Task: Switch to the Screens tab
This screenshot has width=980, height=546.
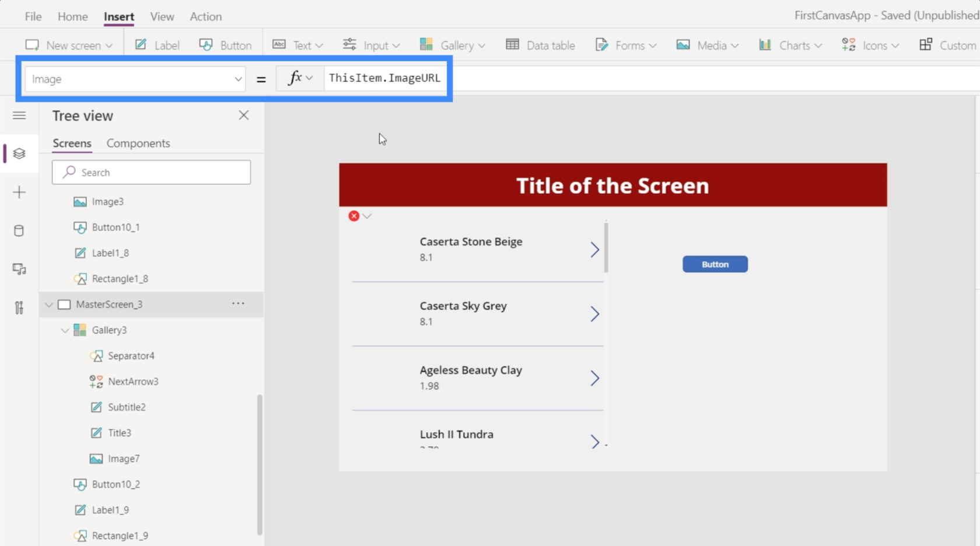Action: point(72,143)
